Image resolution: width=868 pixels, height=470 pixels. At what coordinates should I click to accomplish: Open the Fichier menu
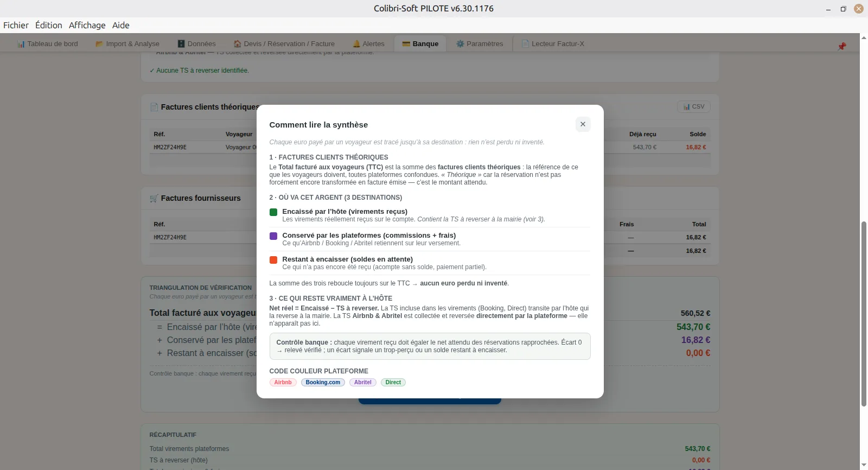(16, 25)
